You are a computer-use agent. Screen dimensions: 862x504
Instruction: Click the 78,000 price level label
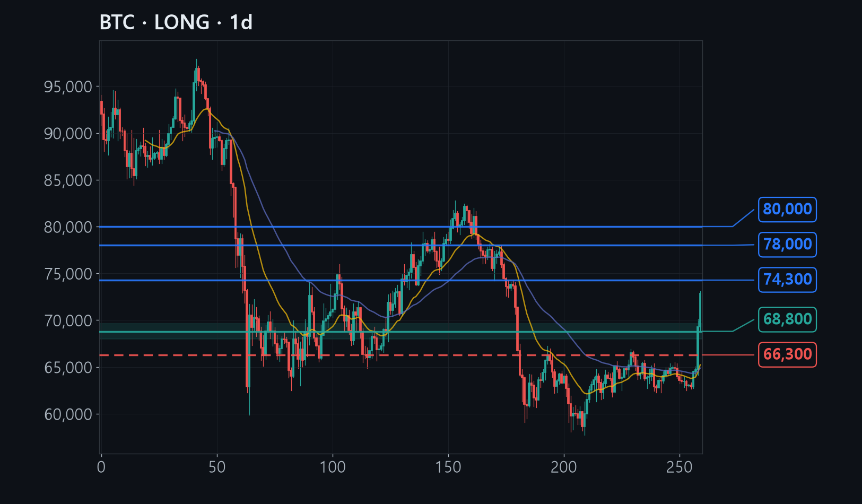[x=787, y=245]
